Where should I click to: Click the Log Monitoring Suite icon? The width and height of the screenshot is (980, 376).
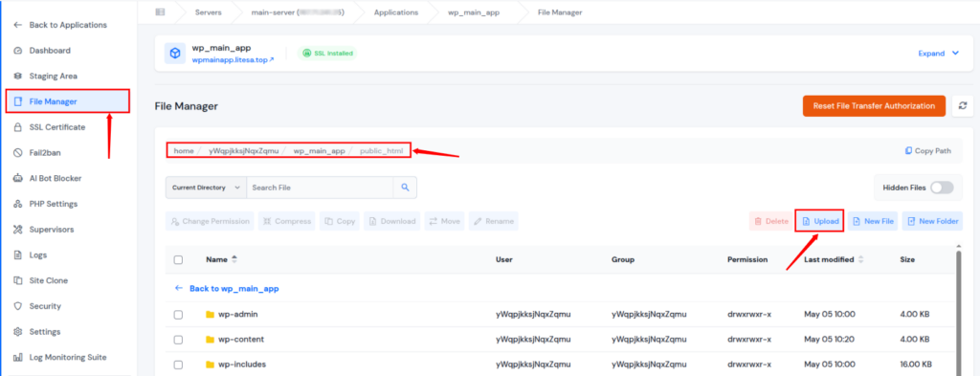[x=17, y=357]
